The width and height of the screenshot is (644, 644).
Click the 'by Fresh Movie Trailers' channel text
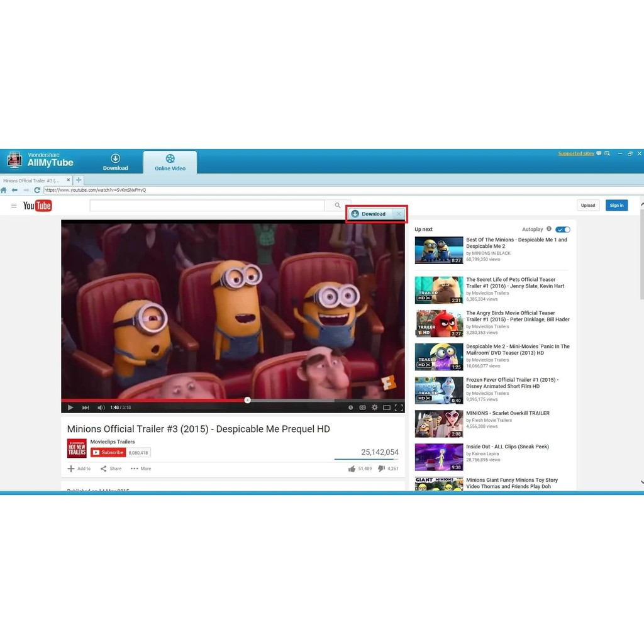[x=489, y=421]
